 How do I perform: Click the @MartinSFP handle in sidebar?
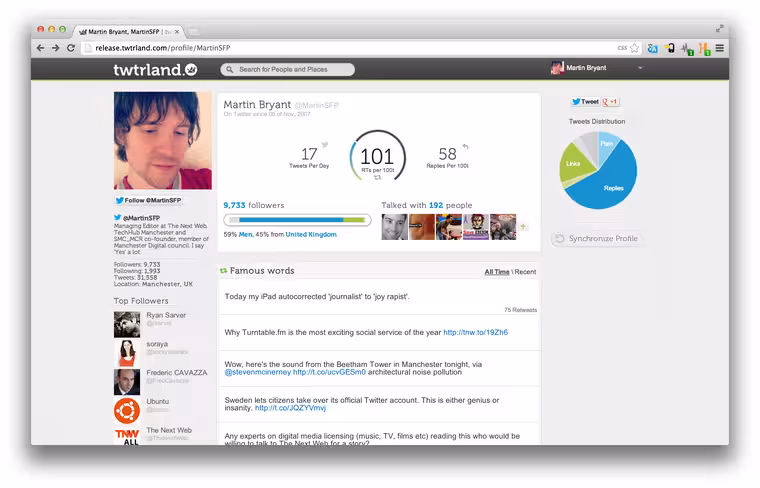[141, 218]
